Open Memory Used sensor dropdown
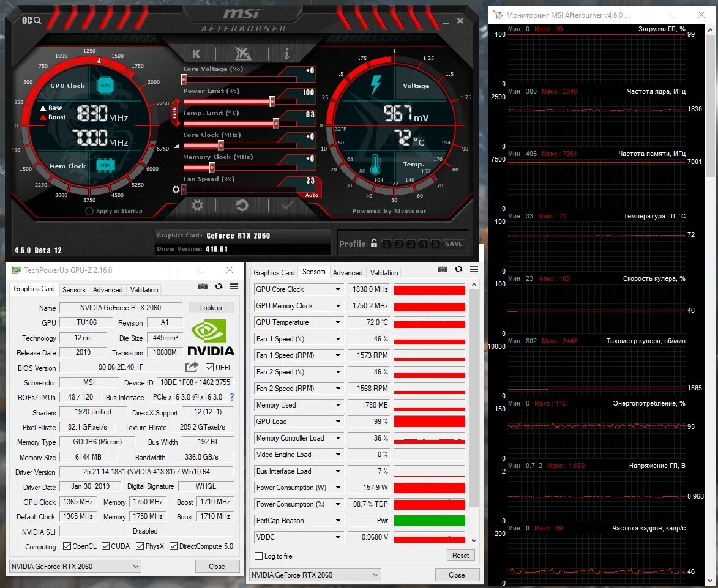 point(338,405)
